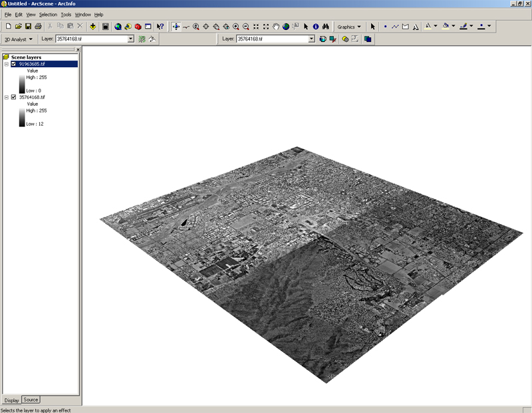Open the Selection menu
The width and height of the screenshot is (532, 413).
(x=48, y=14)
